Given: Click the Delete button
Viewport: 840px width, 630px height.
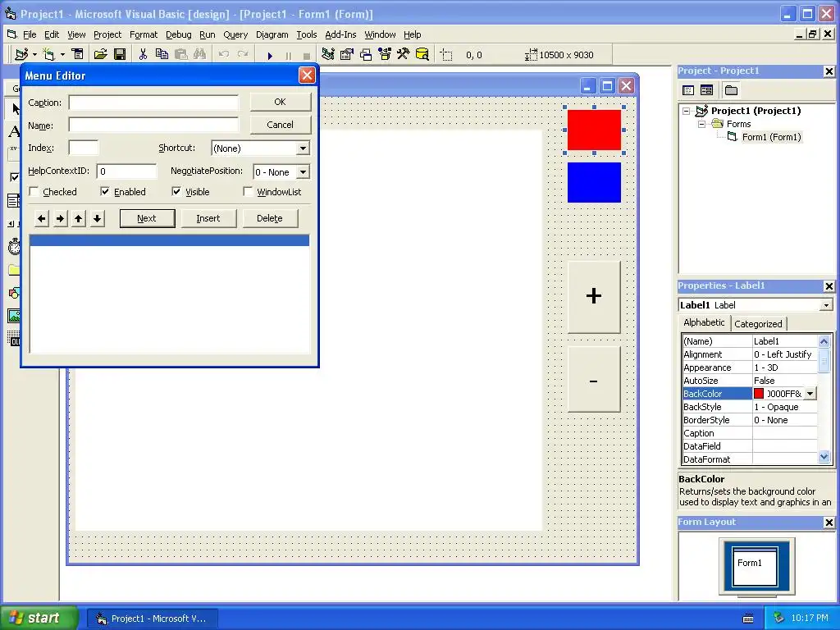Looking at the screenshot, I should pos(270,218).
